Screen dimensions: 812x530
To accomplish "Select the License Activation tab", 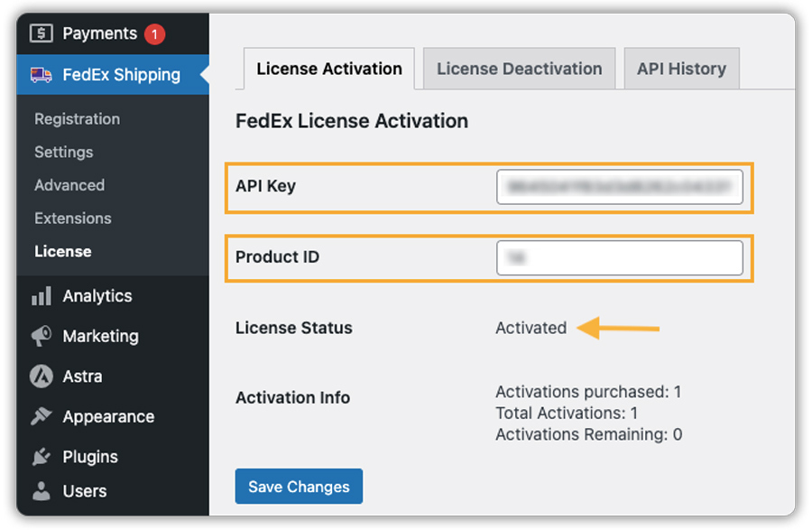I will pyautogui.click(x=329, y=69).
